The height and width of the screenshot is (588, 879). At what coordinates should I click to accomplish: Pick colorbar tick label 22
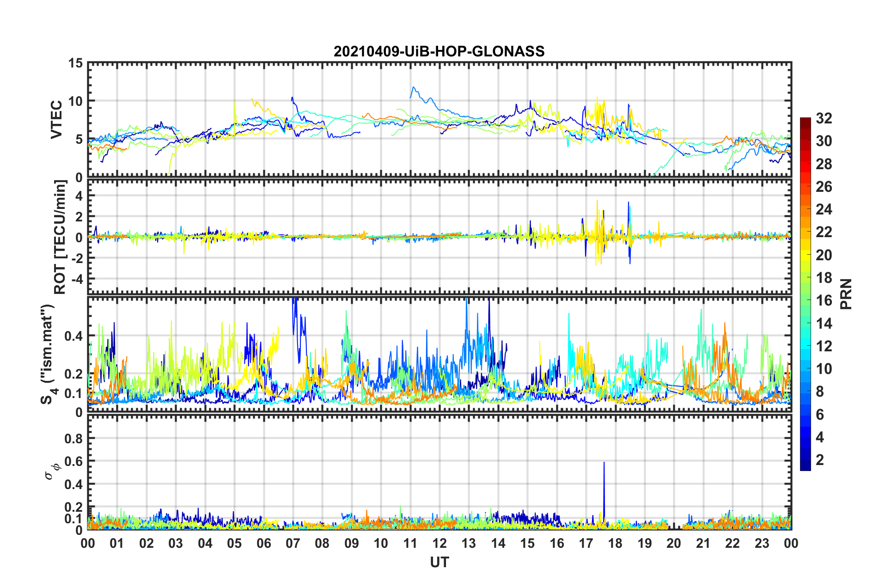click(x=824, y=232)
